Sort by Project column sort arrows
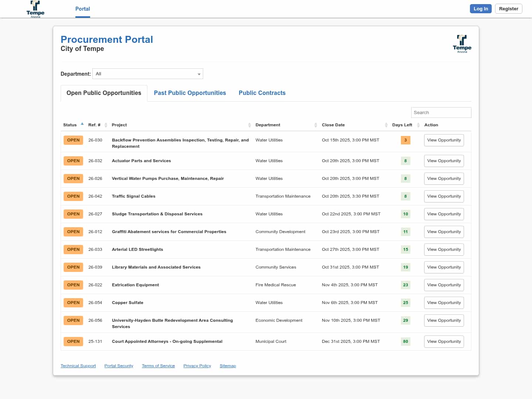 click(x=249, y=125)
